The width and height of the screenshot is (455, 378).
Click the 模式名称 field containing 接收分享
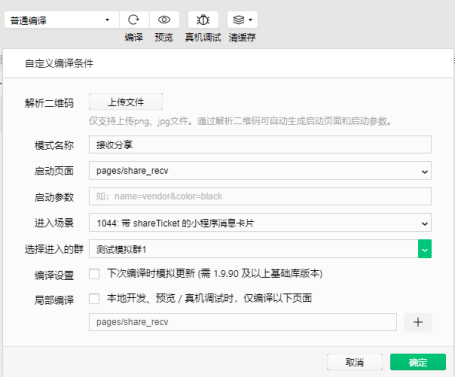[260, 145]
